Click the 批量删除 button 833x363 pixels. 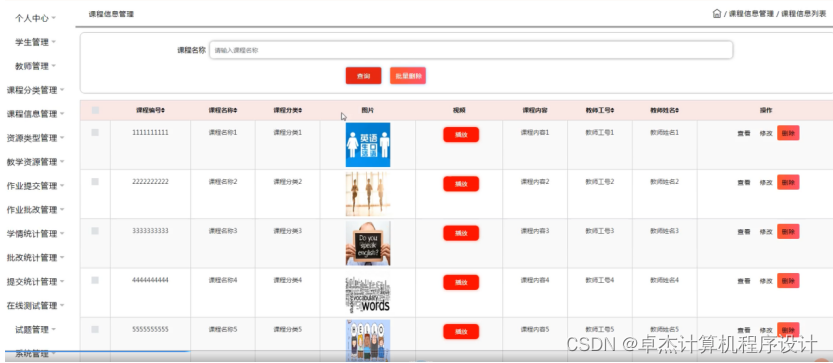(408, 76)
